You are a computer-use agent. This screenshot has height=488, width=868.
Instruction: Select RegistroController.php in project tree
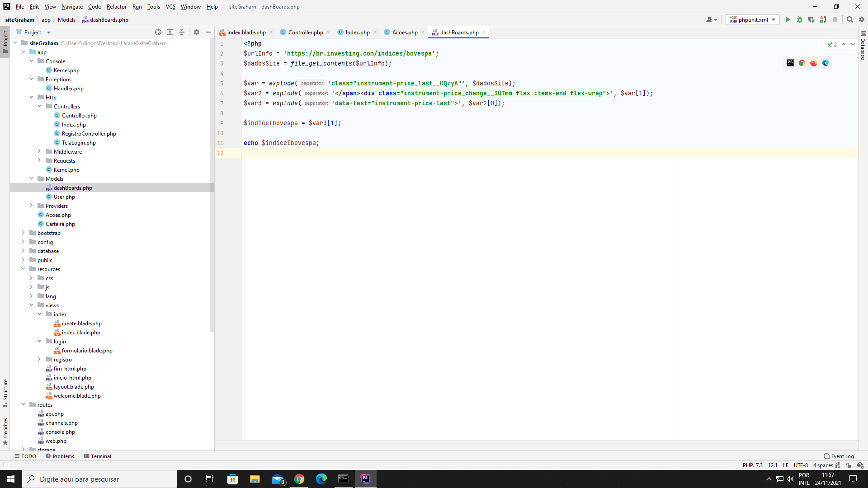pos(89,133)
